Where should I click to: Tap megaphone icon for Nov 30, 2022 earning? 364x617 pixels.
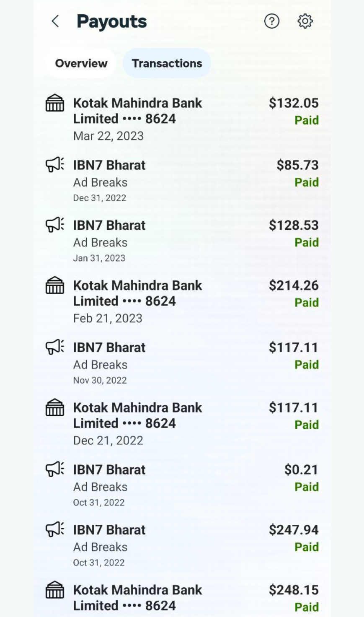click(55, 347)
